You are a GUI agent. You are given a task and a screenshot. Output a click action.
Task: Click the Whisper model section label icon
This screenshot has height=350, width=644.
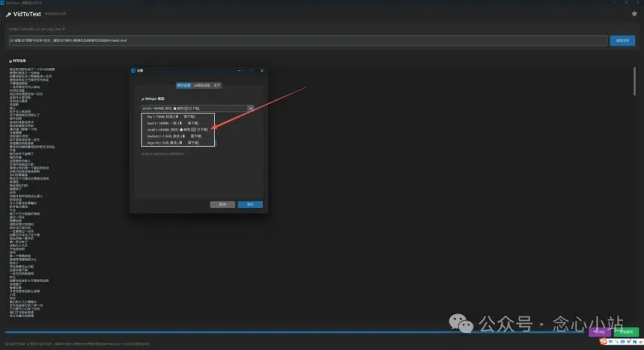(142, 99)
